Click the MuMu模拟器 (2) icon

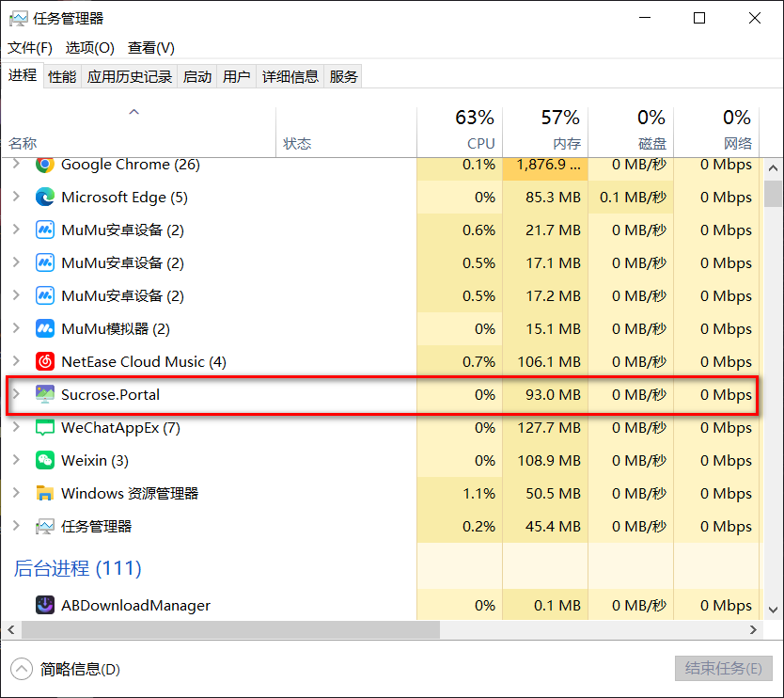pos(45,328)
